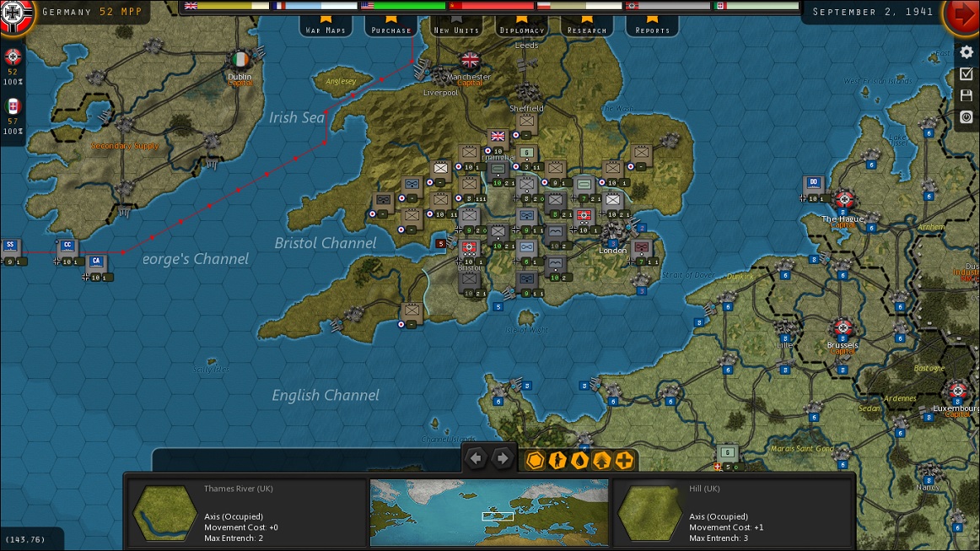Click the Luxembourg capital marker
The image size is (980, 551).
point(957,392)
